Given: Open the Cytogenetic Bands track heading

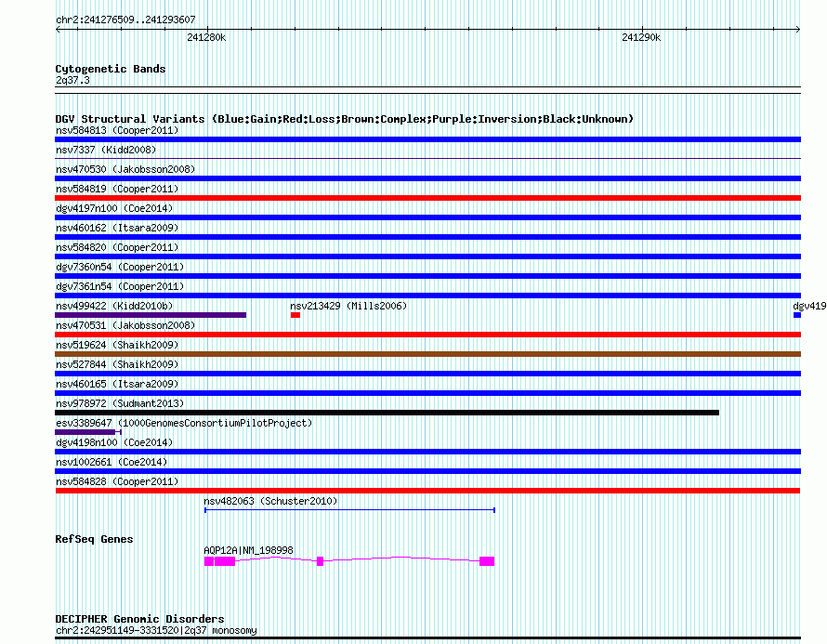Looking at the screenshot, I should (111, 69).
